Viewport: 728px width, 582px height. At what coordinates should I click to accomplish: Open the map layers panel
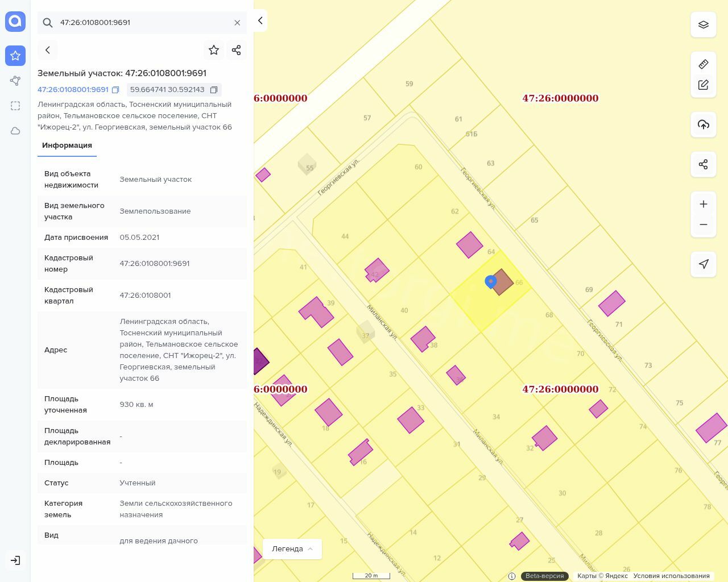(703, 25)
